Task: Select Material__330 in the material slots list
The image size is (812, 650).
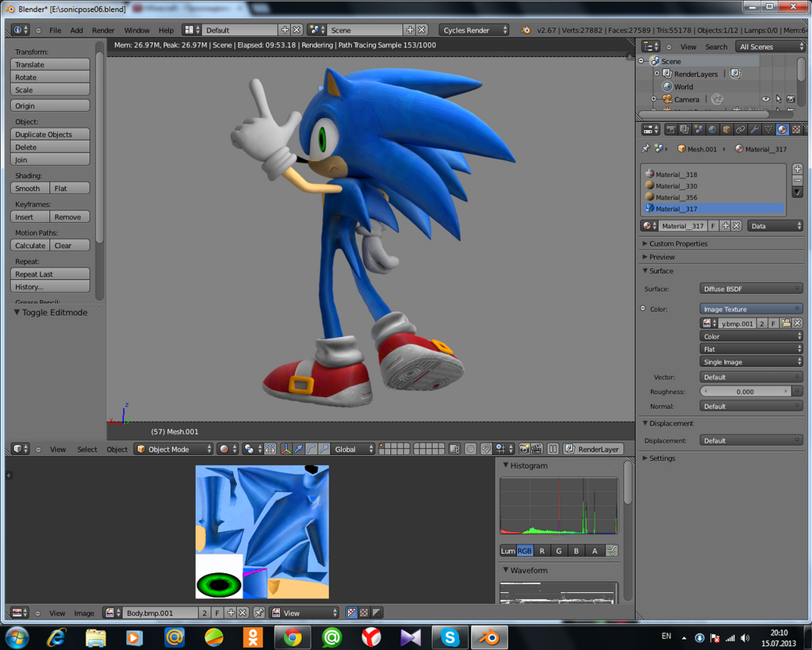Action: coord(678,185)
